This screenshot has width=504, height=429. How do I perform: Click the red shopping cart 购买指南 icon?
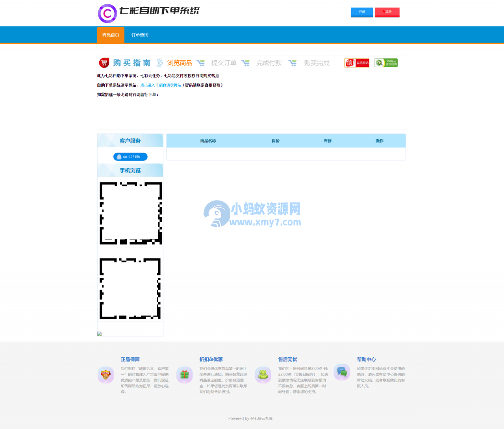click(x=104, y=63)
